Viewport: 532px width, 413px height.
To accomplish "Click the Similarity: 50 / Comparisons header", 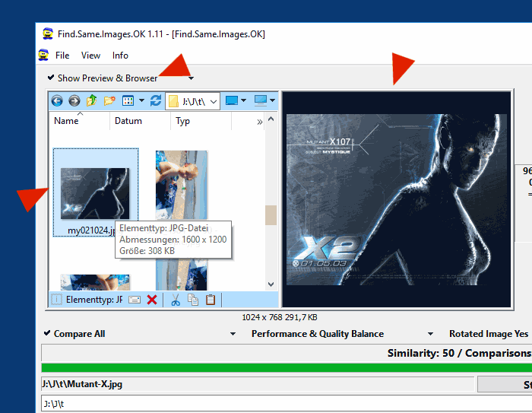I will [x=459, y=353].
